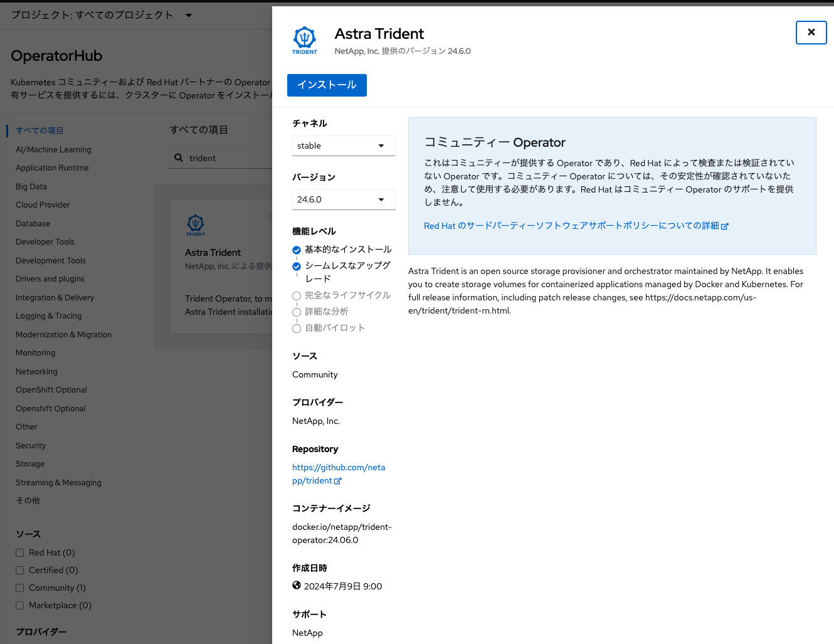Check the Community (1) source filter
This screenshot has width=834, height=644.
click(x=20, y=588)
